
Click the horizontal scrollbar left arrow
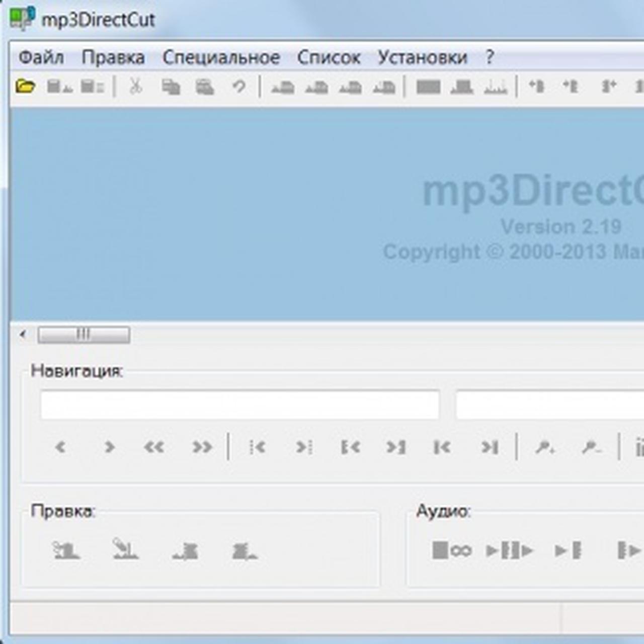23,334
